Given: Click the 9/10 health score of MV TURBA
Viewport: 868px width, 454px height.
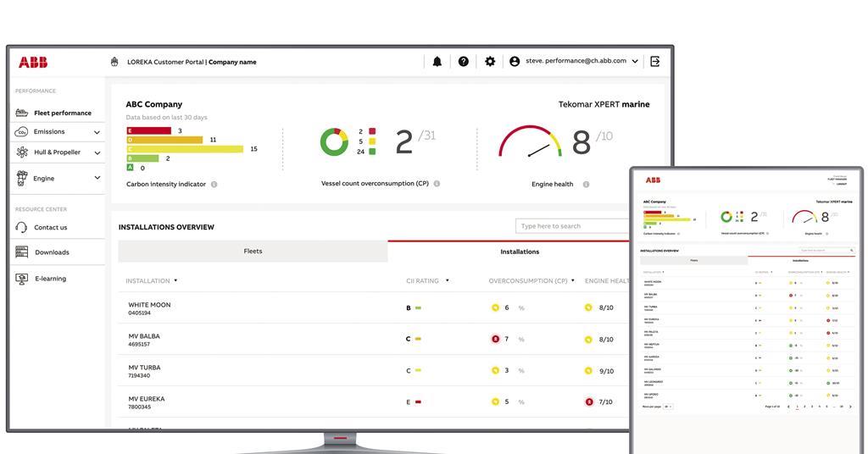Looking at the screenshot, I should click(x=607, y=371).
